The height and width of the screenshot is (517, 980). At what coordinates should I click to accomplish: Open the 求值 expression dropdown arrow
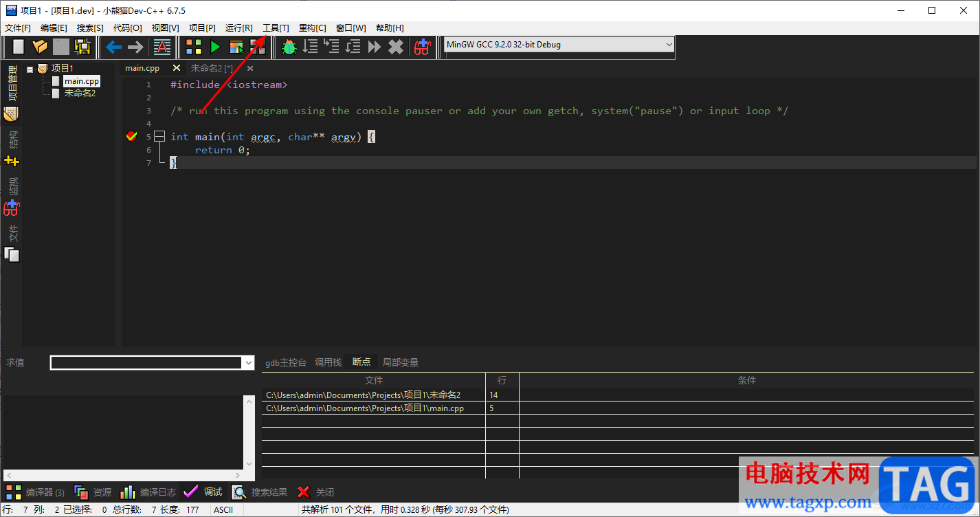[x=249, y=362]
